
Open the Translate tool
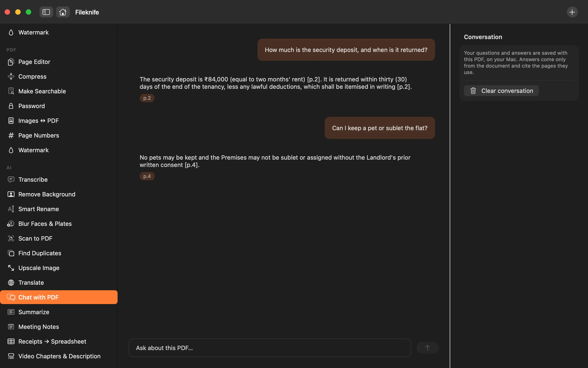point(59,283)
